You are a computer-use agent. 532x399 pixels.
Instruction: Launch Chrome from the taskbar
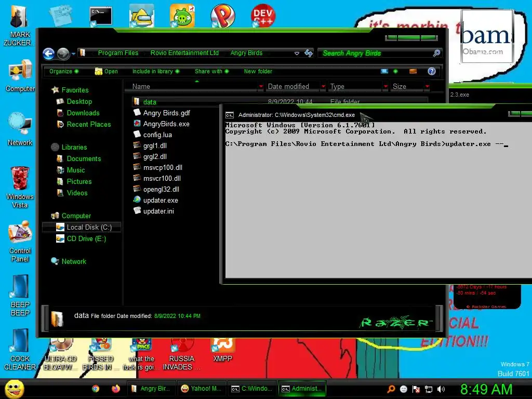pyautogui.click(x=96, y=389)
